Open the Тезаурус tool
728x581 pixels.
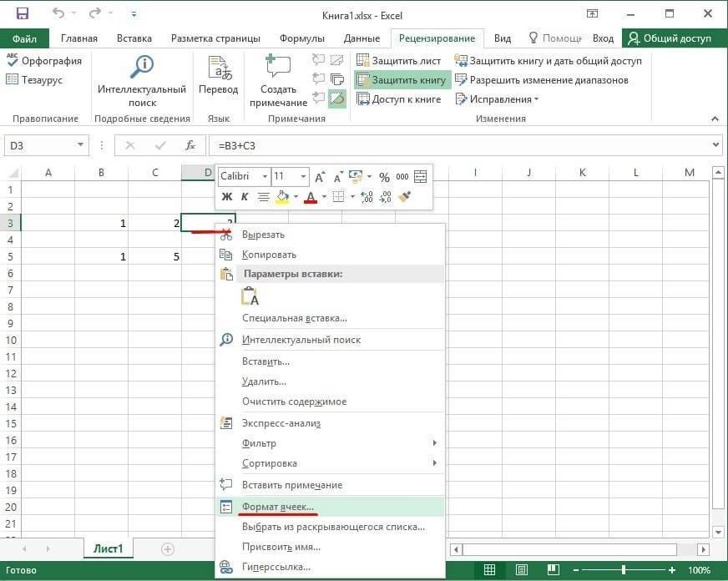click(40, 80)
